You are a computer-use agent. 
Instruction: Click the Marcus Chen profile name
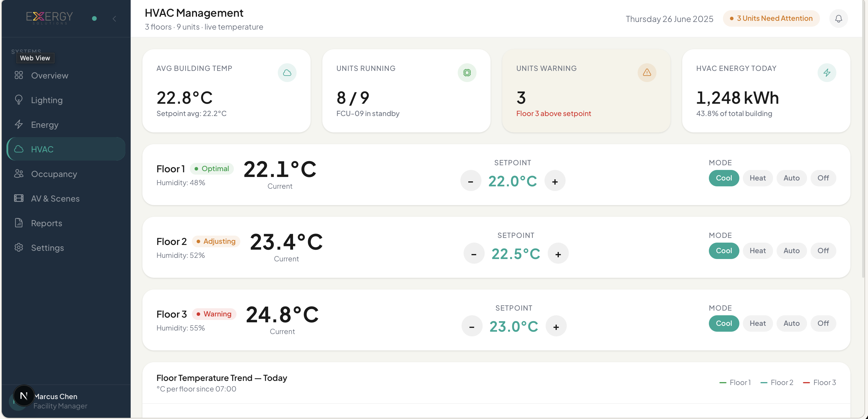coord(56,396)
